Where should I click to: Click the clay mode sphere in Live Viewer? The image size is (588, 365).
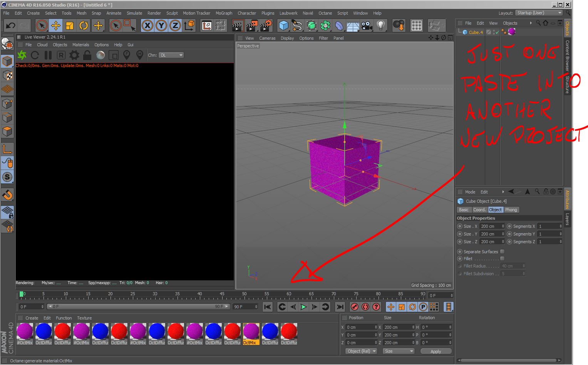(101, 55)
